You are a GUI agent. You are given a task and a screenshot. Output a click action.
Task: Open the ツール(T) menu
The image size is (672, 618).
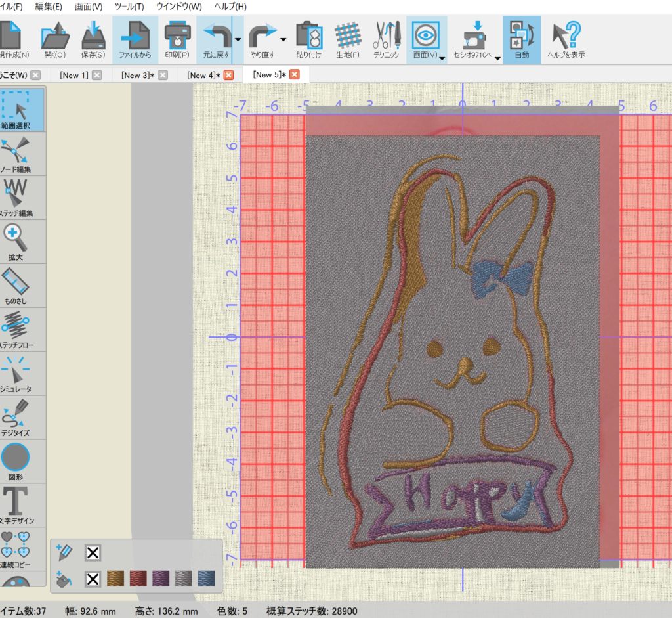(x=129, y=7)
